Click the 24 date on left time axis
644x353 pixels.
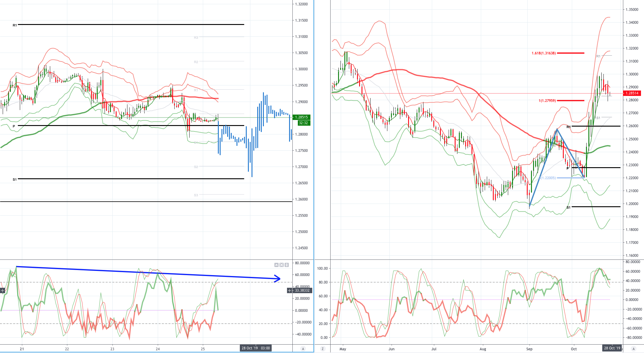(x=158, y=349)
